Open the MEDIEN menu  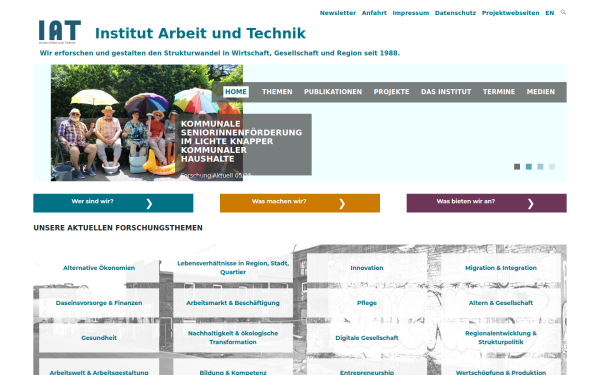coord(540,92)
